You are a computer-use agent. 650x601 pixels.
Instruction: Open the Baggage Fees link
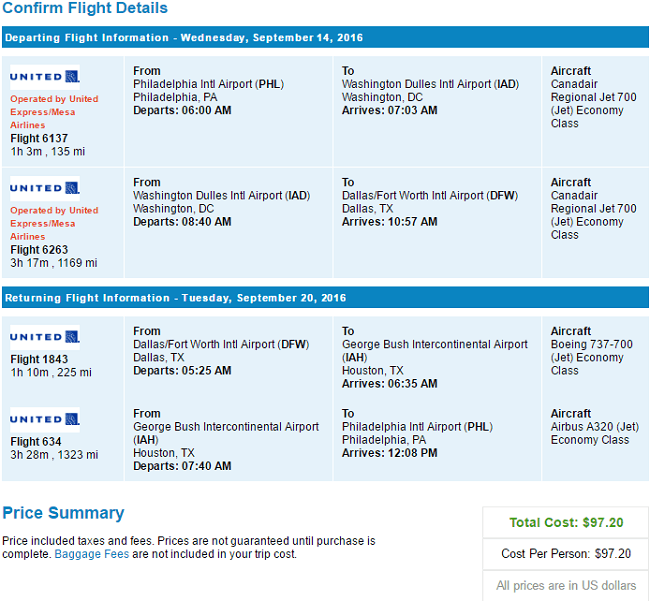(x=92, y=554)
